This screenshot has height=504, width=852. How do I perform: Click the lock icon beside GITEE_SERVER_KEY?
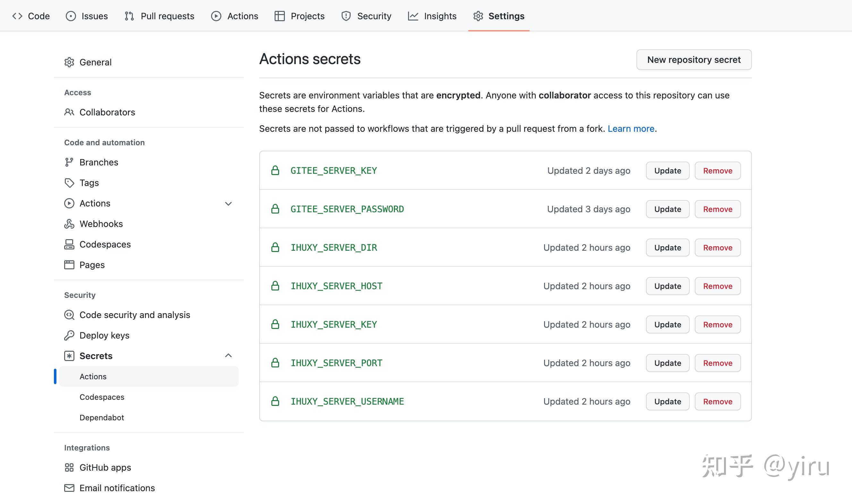275,170
